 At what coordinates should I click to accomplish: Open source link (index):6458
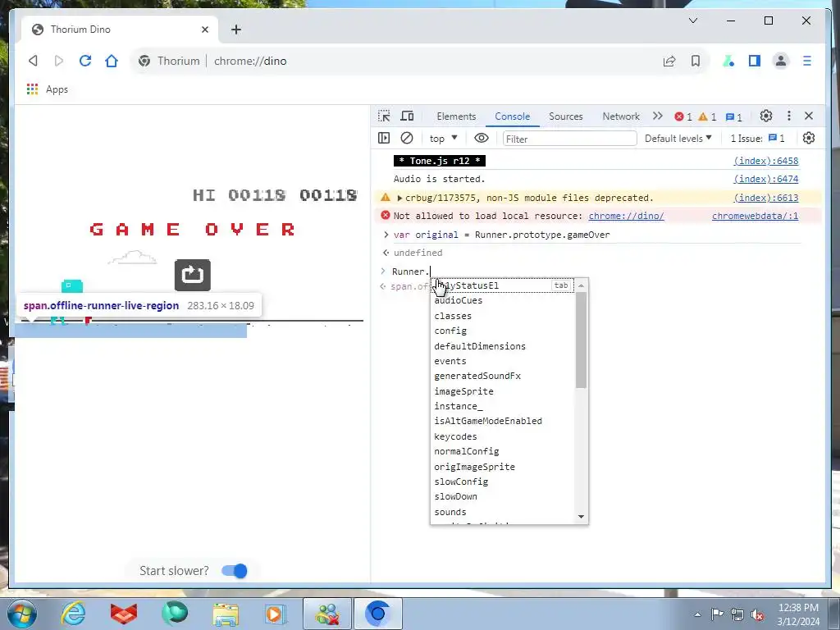click(765, 161)
